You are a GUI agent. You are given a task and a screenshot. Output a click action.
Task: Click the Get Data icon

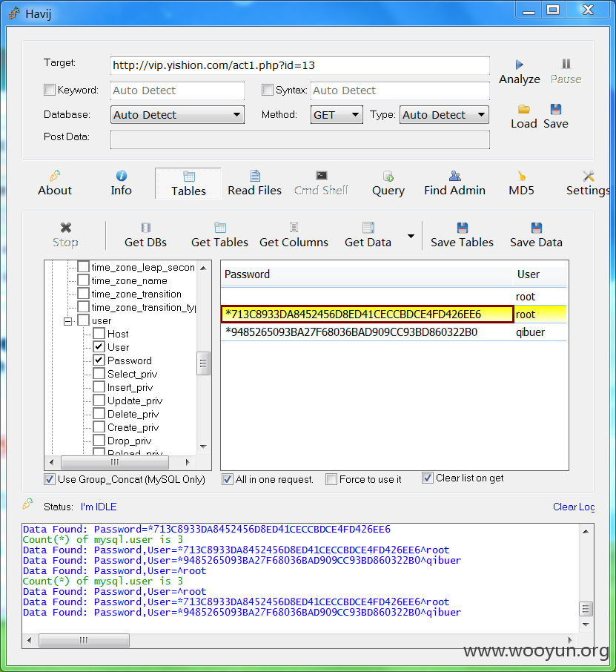[368, 228]
